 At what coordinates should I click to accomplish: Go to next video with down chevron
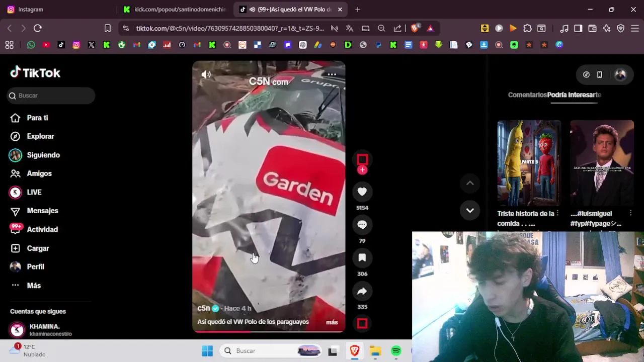click(x=470, y=211)
